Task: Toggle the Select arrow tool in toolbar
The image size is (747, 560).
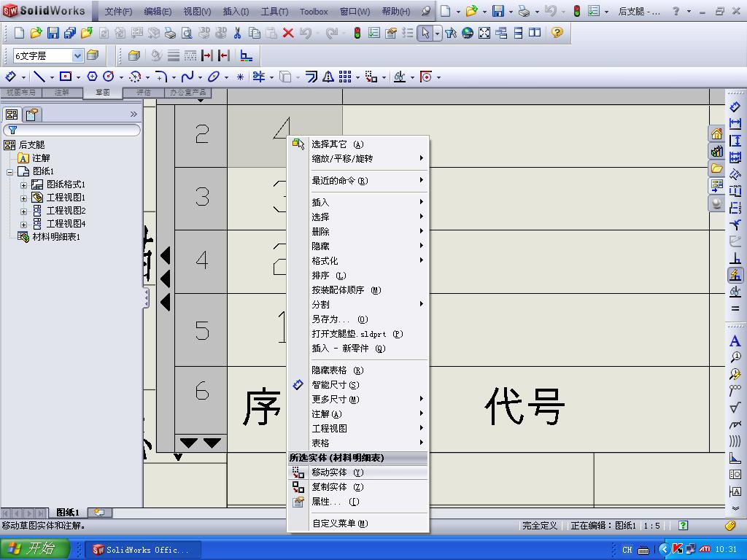Action: (425, 32)
